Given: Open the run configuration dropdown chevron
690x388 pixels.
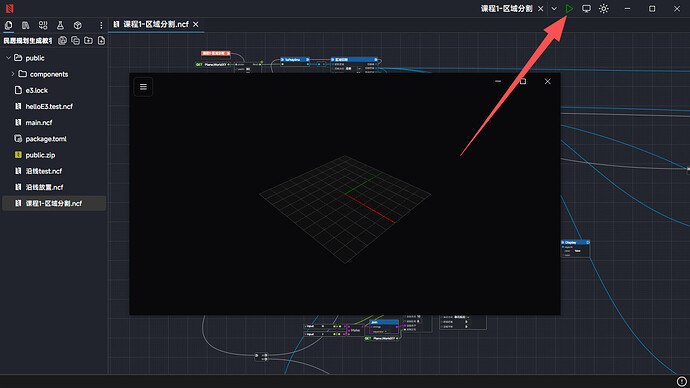Looking at the screenshot, I should click(x=554, y=8).
